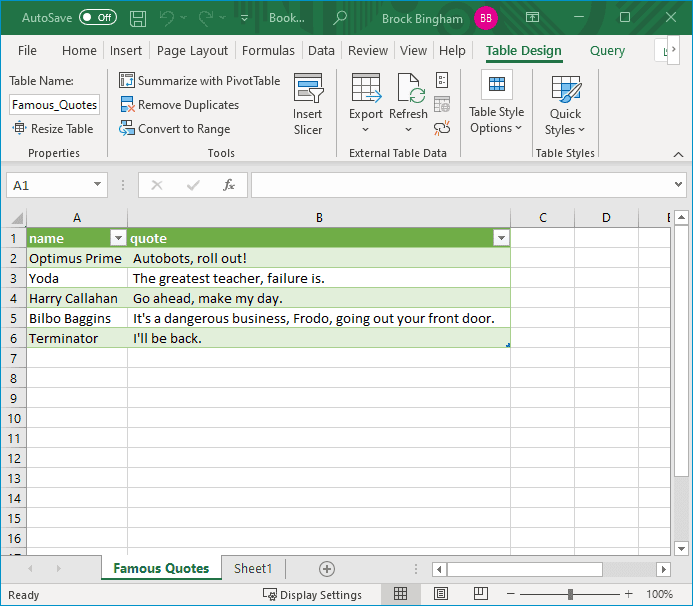Screen dimensions: 693x606
Task: Open the Customize Quick Access Toolbar dropdown
Action: [244, 18]
